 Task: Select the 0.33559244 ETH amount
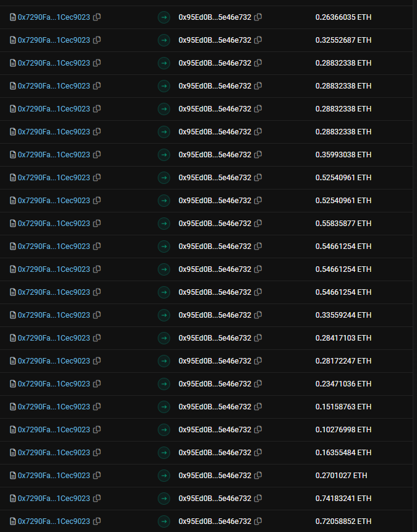[343, 315]
